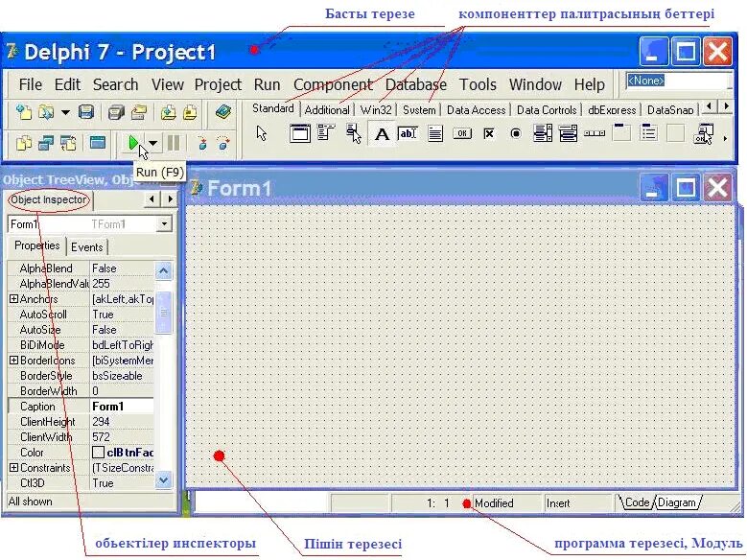Click the View Unit toolbar icon

tap(24, 143)
